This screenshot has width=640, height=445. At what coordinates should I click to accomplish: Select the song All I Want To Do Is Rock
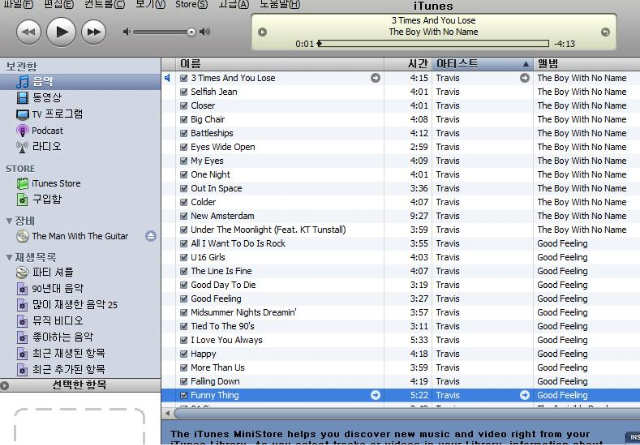[238, 244]
